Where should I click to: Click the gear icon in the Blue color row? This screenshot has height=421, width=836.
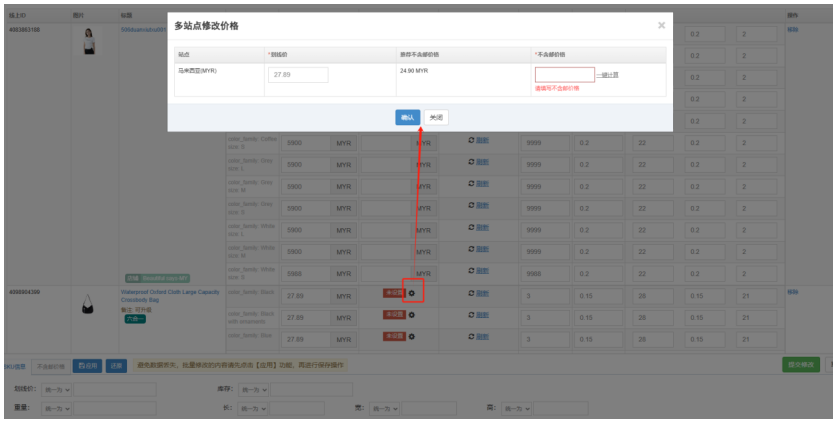click(x=412, y=336)
